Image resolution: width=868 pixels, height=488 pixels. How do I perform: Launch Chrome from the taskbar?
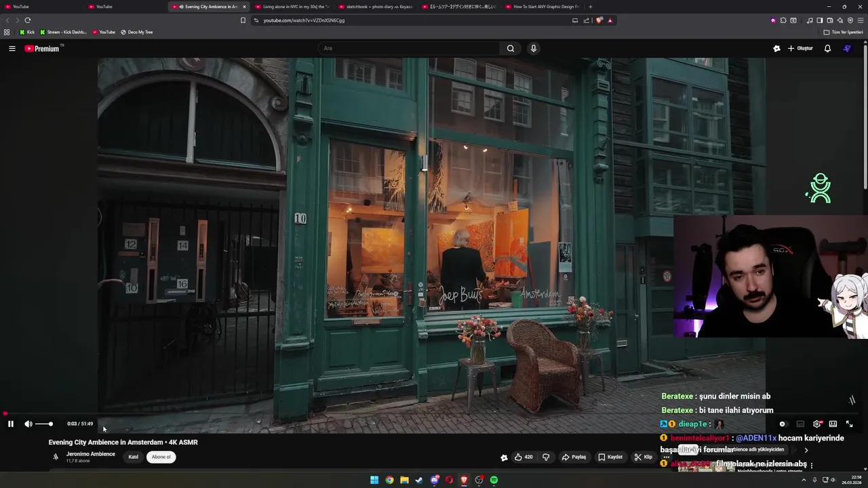(x=389, y=480)
